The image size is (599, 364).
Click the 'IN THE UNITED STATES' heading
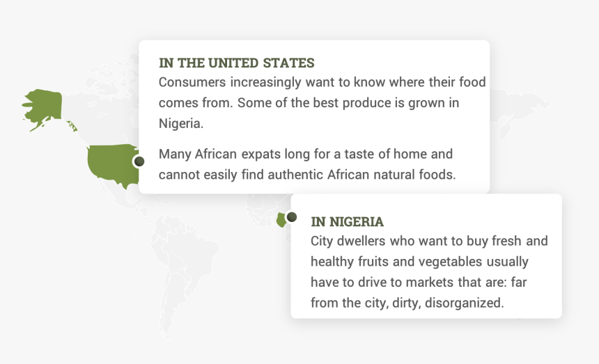[x=237, y=63]
